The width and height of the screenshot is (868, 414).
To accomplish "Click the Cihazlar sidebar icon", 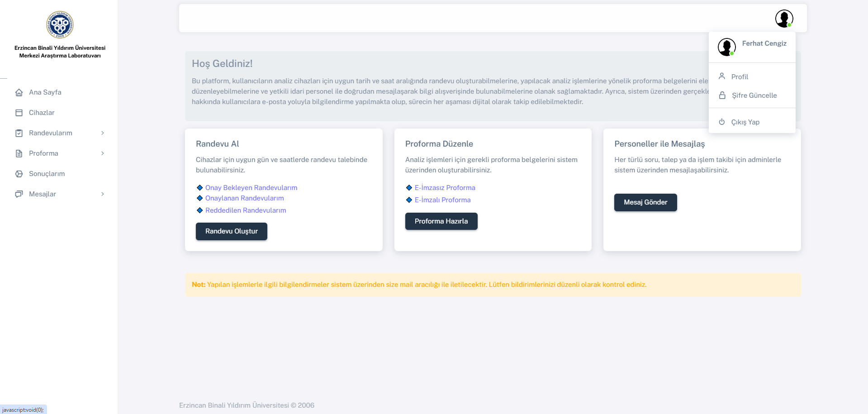I will [19, 113].
